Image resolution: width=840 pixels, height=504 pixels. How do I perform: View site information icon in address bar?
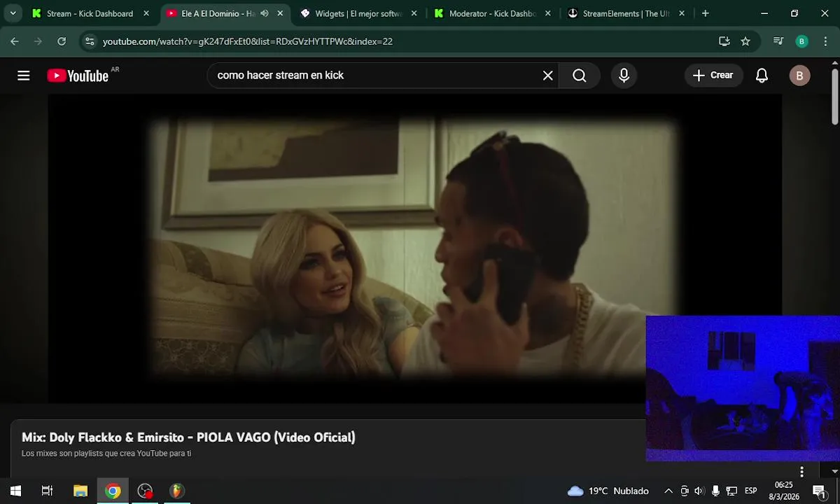pos(89,41)
